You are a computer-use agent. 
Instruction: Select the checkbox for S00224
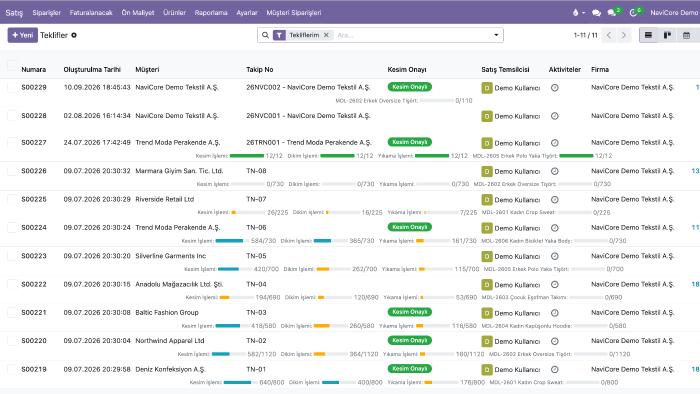[12, 228]
